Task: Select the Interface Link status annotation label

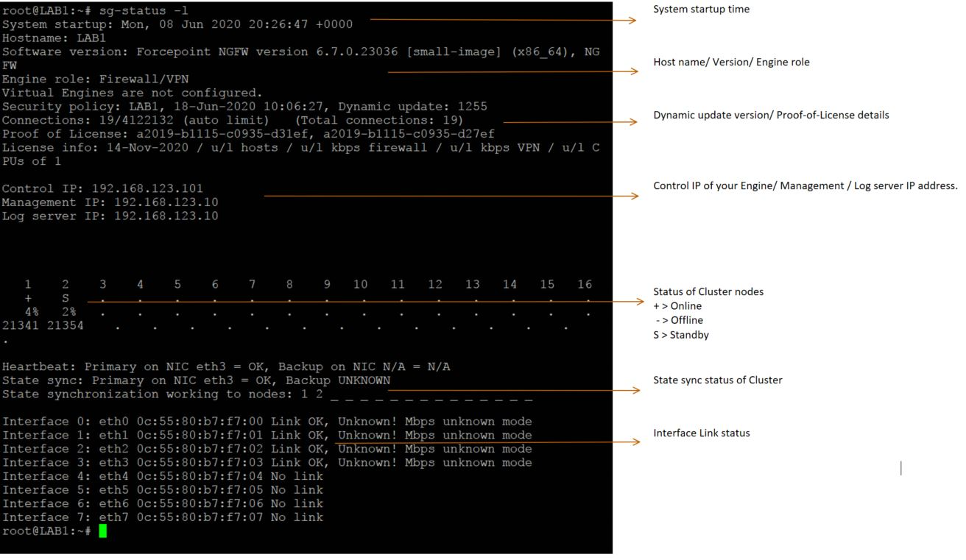Action: (701, 433)
